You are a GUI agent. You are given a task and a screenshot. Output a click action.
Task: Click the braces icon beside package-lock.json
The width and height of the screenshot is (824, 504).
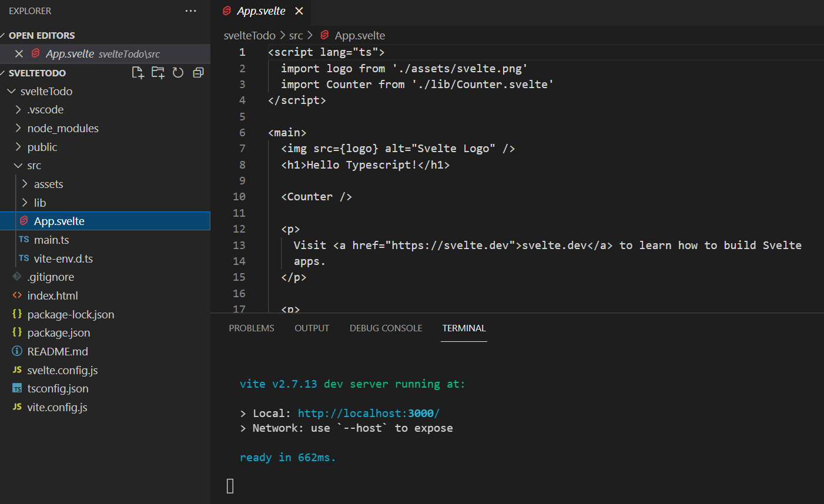click(x=17, y=314)
